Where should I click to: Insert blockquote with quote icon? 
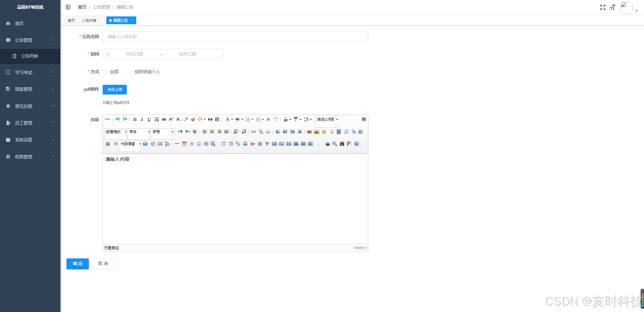(210, 119)
